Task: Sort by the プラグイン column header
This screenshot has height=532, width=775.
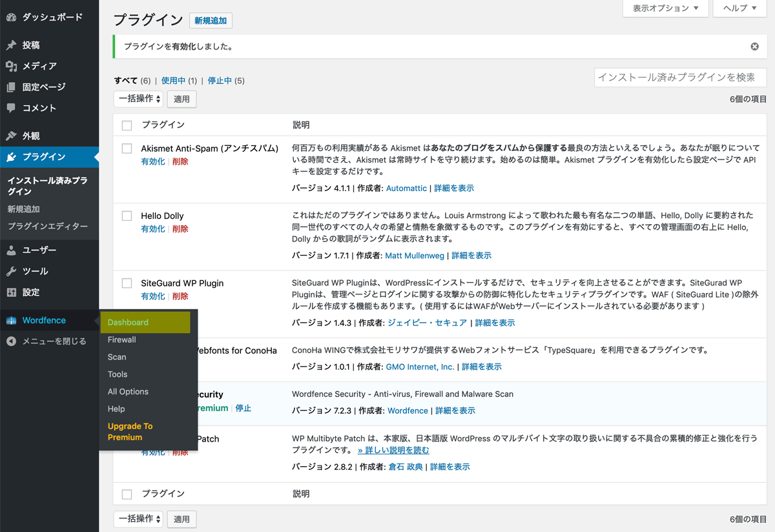Action: [163, 125]
